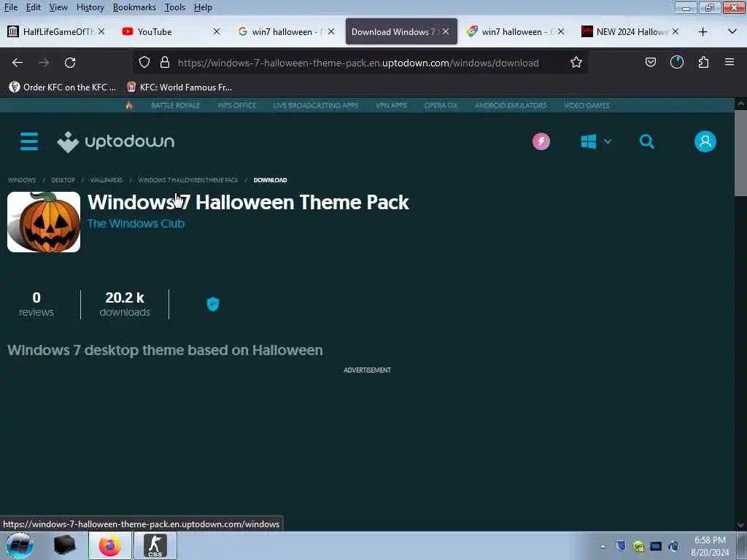This screenshot has height=560, width=747.
Task: Open the Uptodown hamburger menu
Action: point(29,141)
